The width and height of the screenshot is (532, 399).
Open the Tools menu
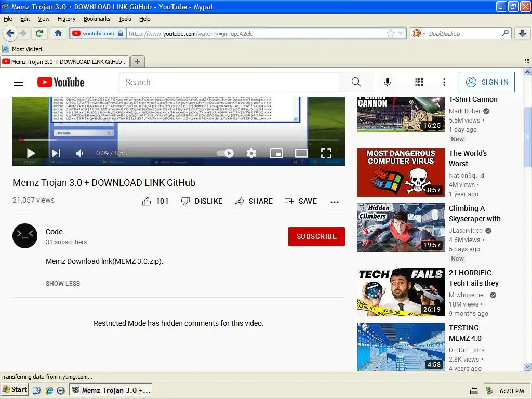click(x=125, y=19)
